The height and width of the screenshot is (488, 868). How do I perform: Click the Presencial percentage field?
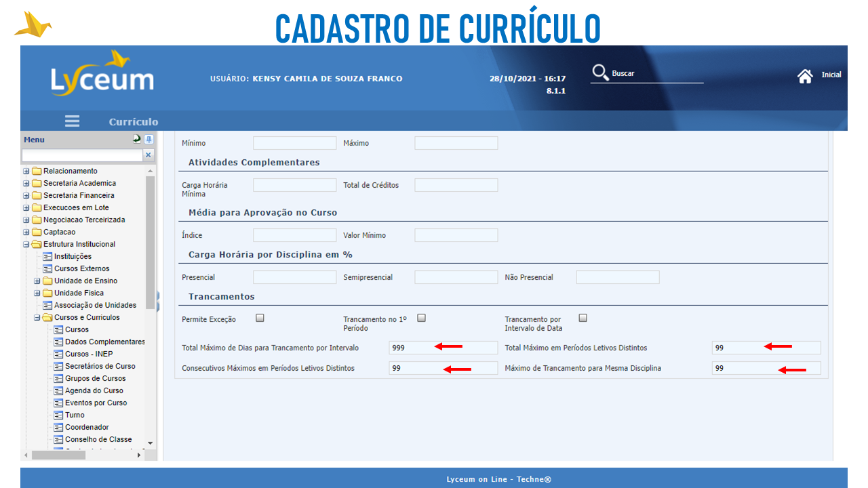(294, 277)
